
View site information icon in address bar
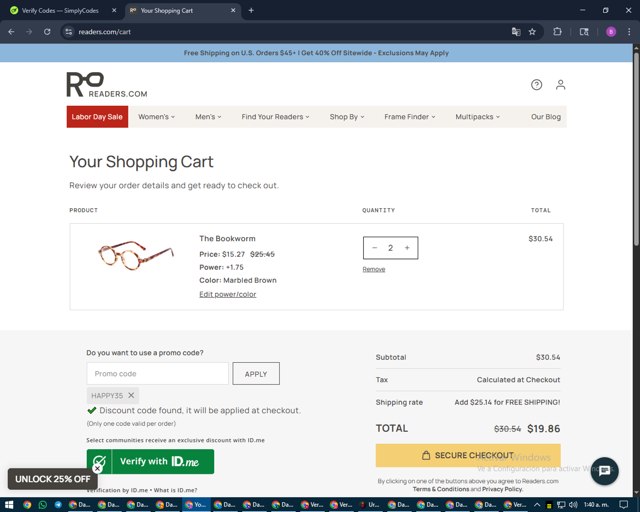(69, 32)
